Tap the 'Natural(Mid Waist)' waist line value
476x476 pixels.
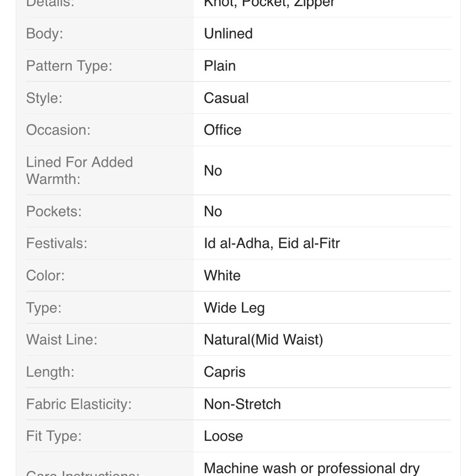(x=264, y=340)
